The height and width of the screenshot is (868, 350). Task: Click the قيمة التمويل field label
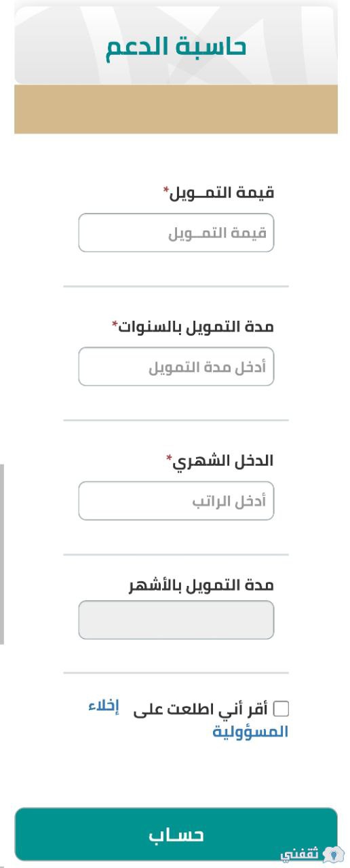(x=222, y=193)
